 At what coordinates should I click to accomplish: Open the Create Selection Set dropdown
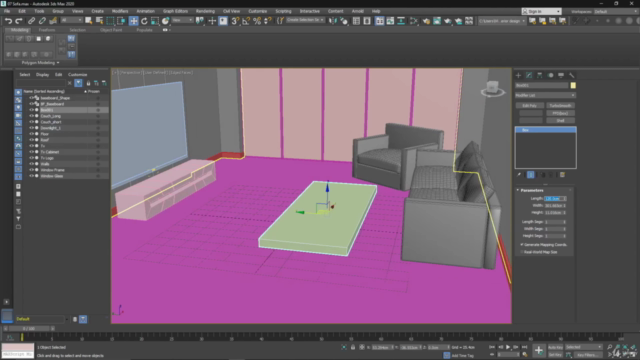(x=305, y=20)
